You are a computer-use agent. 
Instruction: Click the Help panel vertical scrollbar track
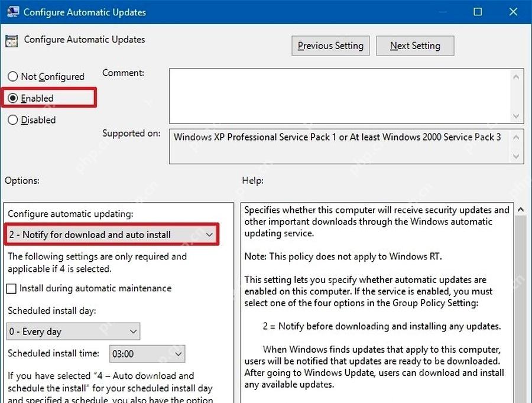coord(521,308)
